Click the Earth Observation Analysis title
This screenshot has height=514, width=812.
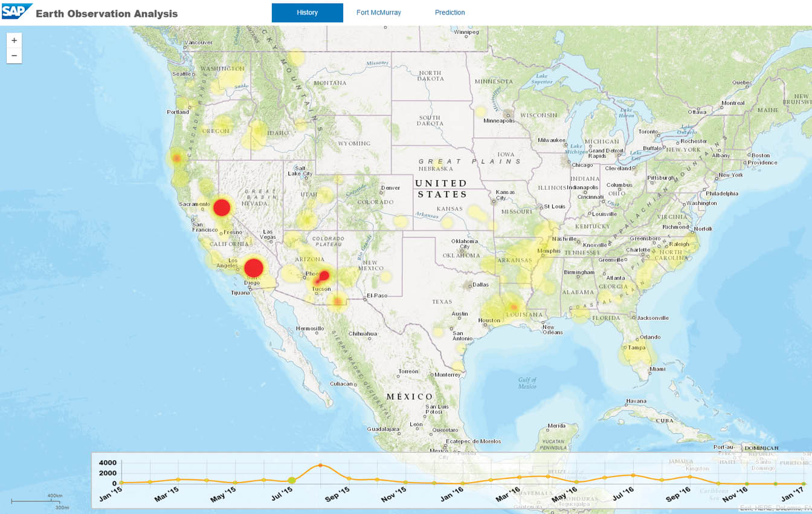point(107,13)
